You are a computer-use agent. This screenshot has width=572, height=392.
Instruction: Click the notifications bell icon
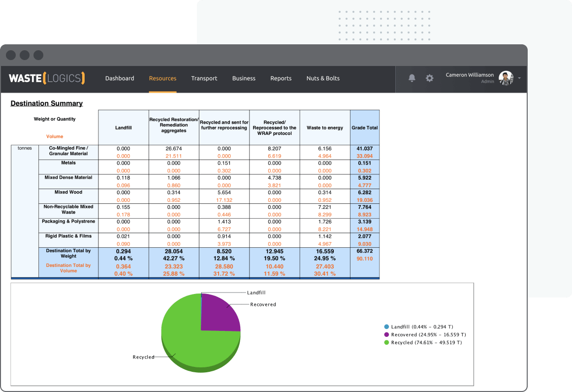412,78
